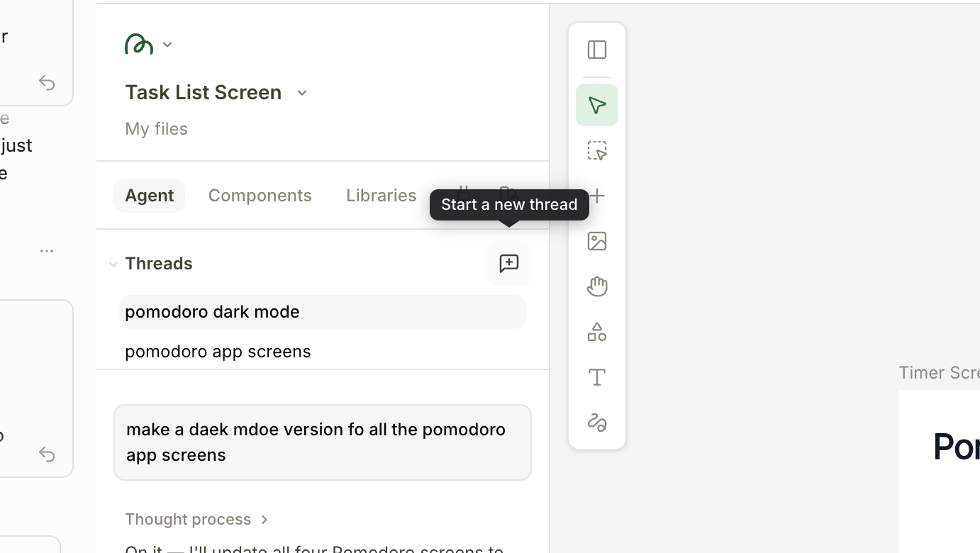The width and height of the screenshot is (980, 553).
Task: Open the pomodoro dark mode thread
Action: click(x=323, y=312)
